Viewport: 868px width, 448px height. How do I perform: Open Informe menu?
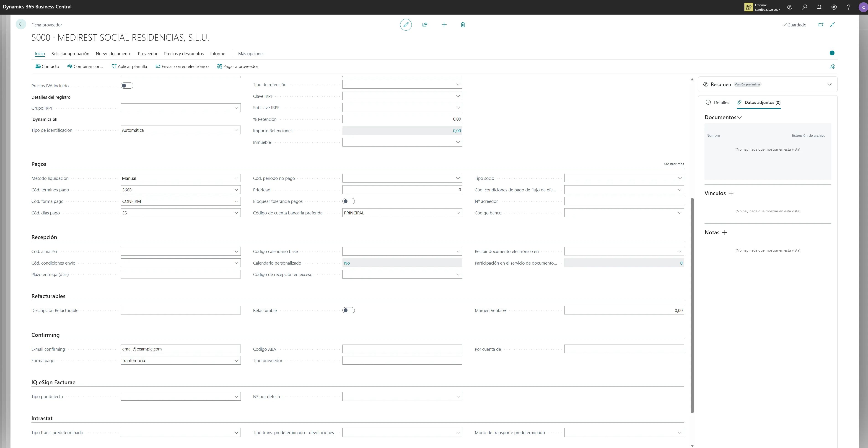point(218,54)
